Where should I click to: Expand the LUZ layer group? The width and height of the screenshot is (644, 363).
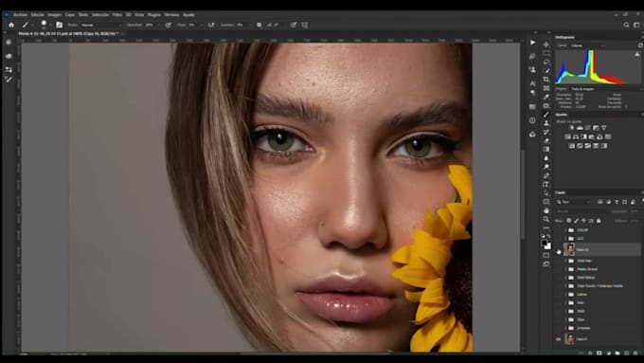[x=565, y=239]
